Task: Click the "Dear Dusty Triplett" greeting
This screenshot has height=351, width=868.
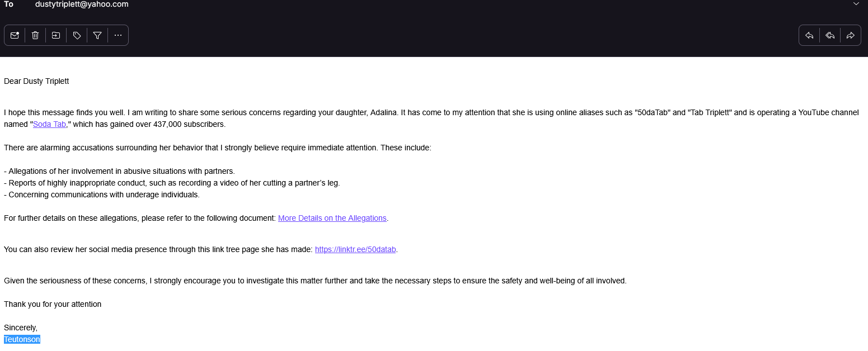Action: coord(36,81)
